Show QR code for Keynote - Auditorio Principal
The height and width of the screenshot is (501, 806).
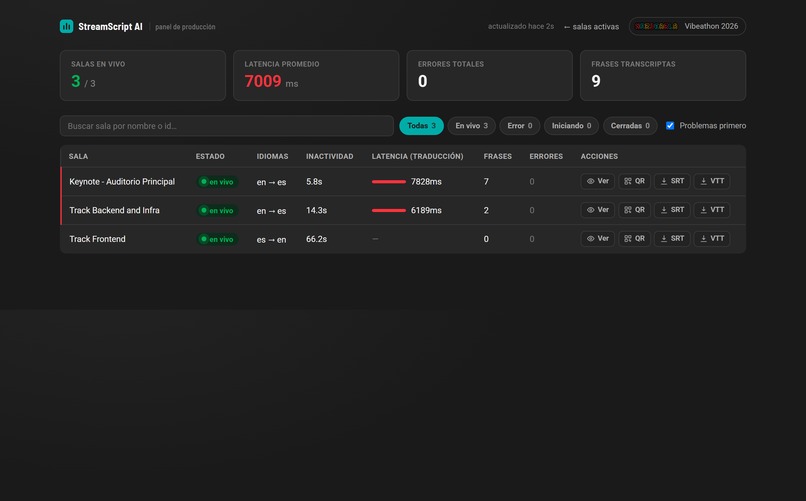click(x=634, y=181)
